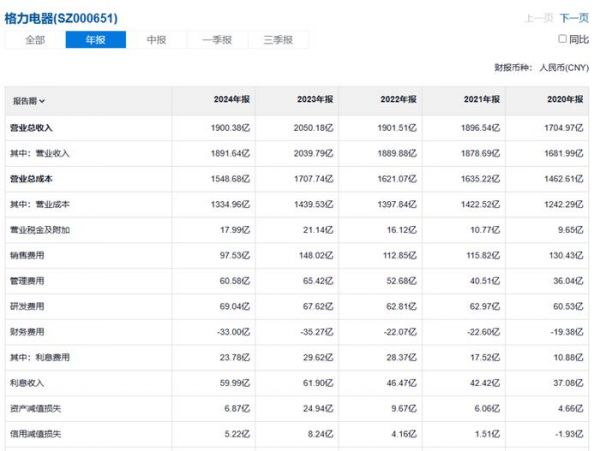Expand the 报告期 dropdown arrow
600x451 pixels.
42,101
